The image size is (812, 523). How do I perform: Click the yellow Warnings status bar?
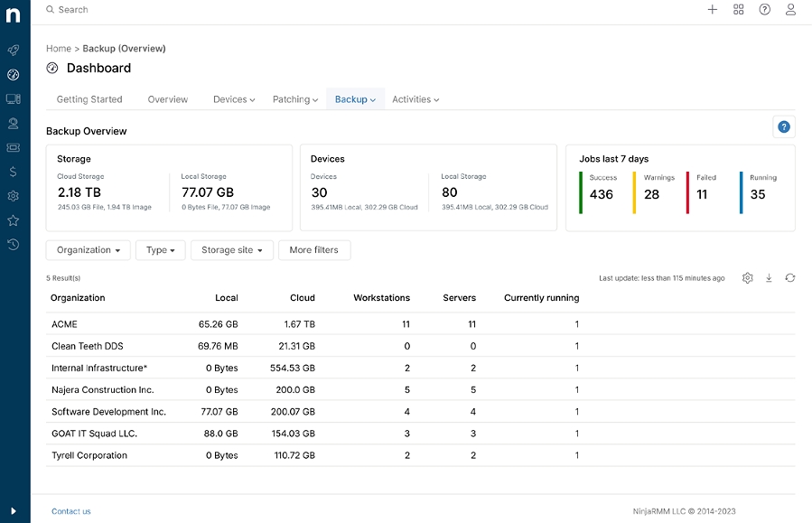coord(634,192)
